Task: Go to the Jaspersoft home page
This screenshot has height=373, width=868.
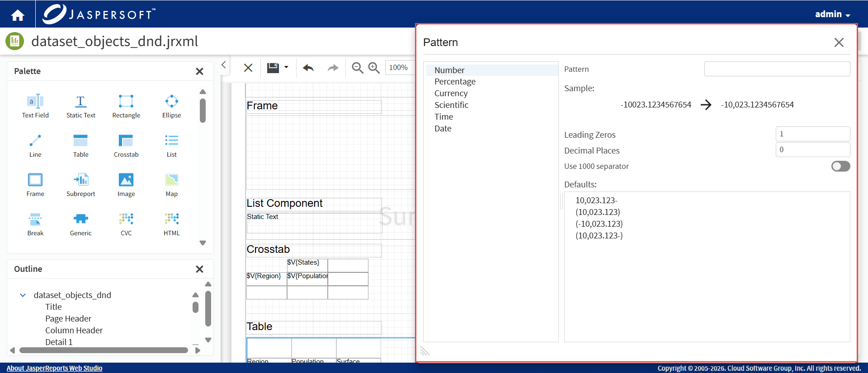Action: (x=18, y=15)
